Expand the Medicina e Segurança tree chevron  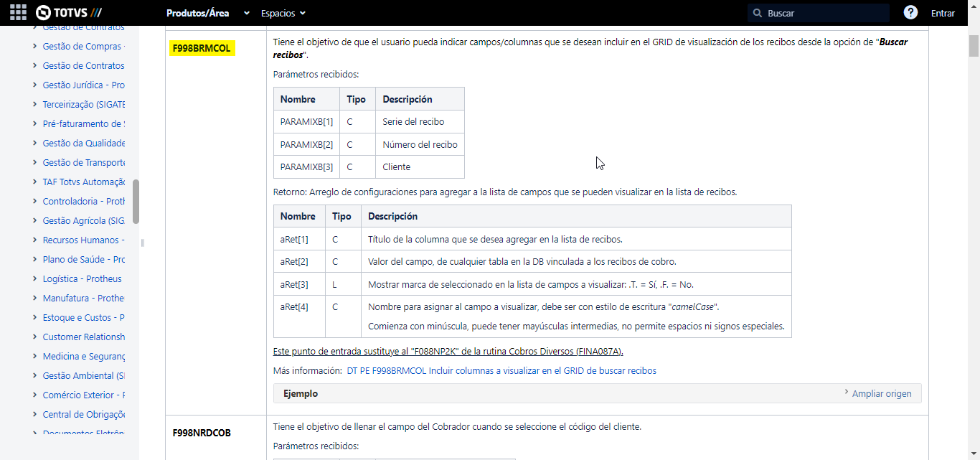pyautogui.click(x=35, y=356)
